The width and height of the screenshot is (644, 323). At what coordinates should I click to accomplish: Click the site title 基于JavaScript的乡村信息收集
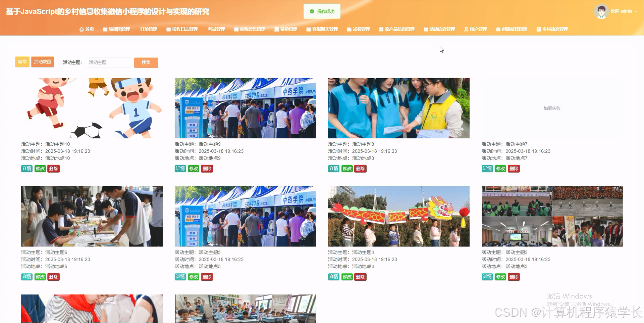point(108,12)
